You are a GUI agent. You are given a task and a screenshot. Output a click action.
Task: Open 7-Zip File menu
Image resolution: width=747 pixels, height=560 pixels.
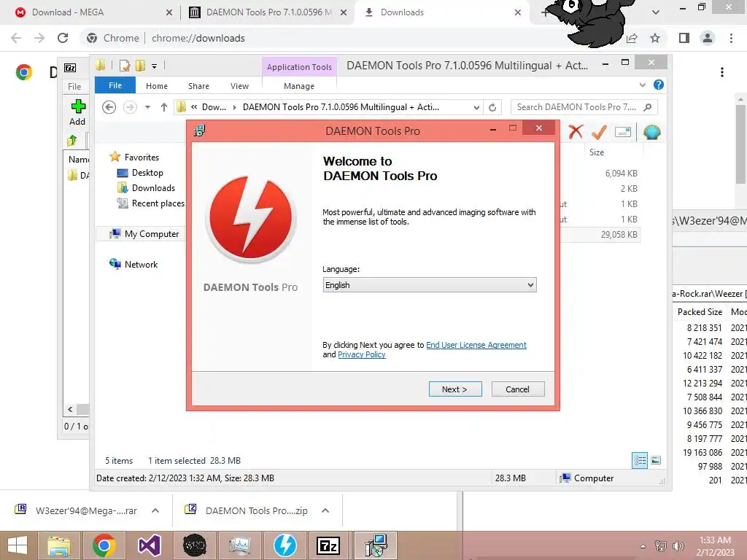pos(75,87)
